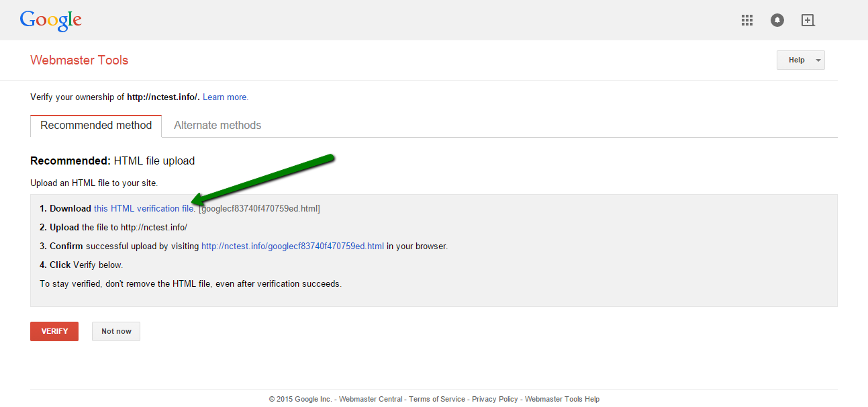Open the nctest.info confirmation URL link
Image resolution: width=868 pixels, height=407 pixels.
pos(293,246)
